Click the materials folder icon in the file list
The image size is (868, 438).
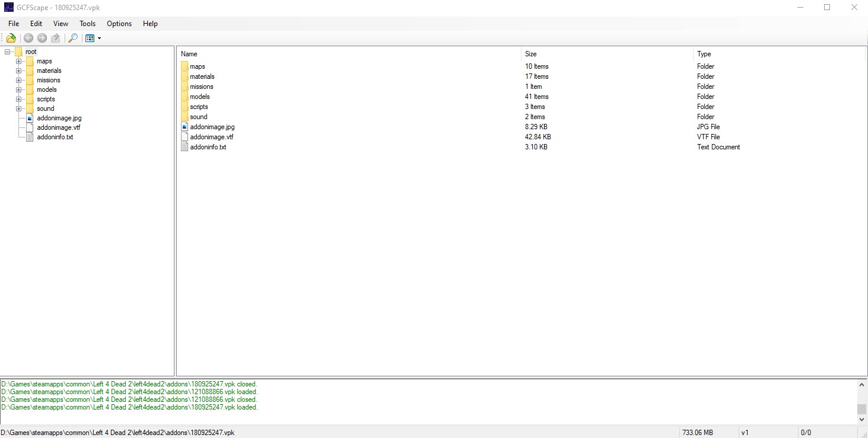185,76
